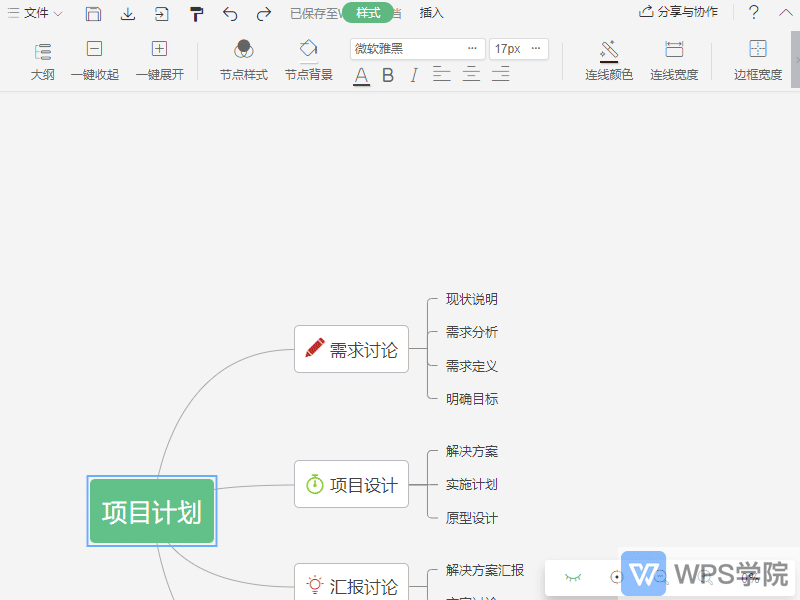
Task: Toggle the eye visibility icon in bottom bar
Action: (573, 578)
